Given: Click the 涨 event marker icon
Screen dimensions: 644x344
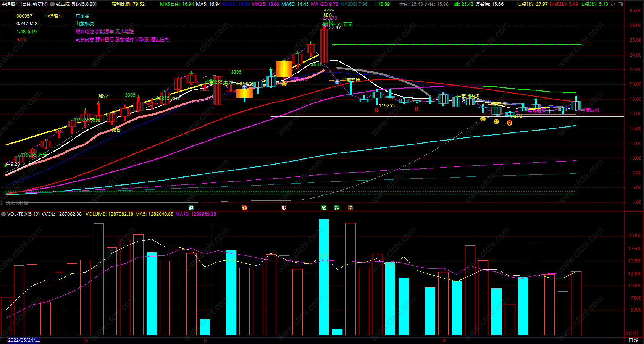Looking at the screenshot, I should (284, 208).
